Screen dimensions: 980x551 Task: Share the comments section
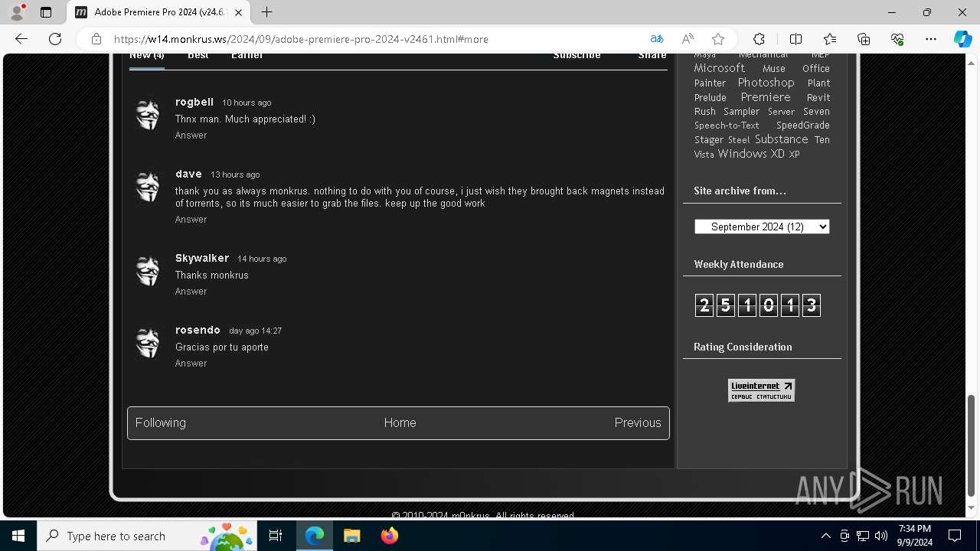(652, 56)
